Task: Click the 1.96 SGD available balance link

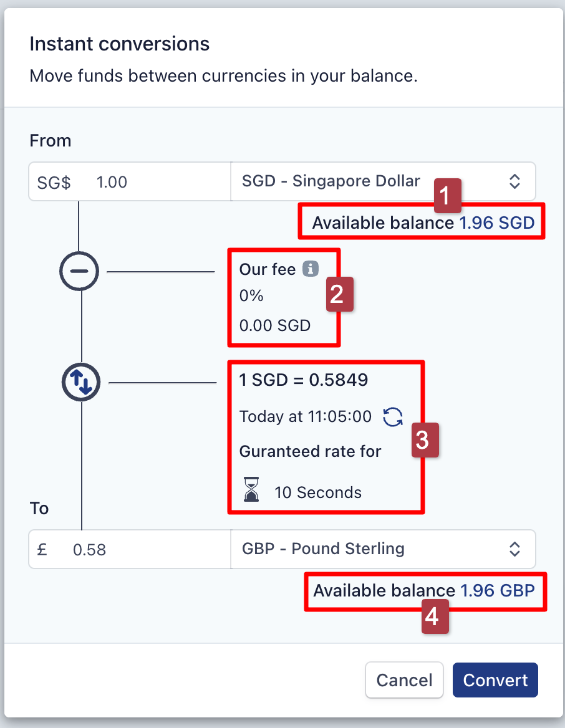Action: click(x=497, y=223)
